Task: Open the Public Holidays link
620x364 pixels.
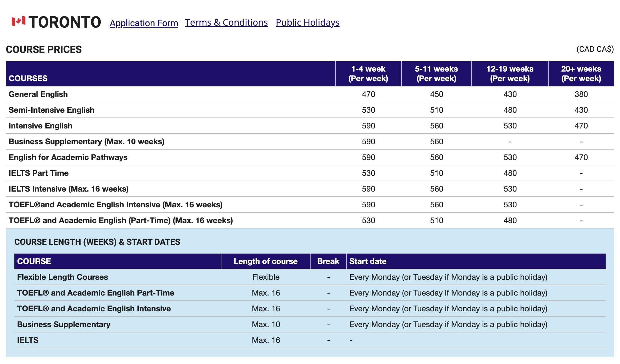Action: (307, 22)
